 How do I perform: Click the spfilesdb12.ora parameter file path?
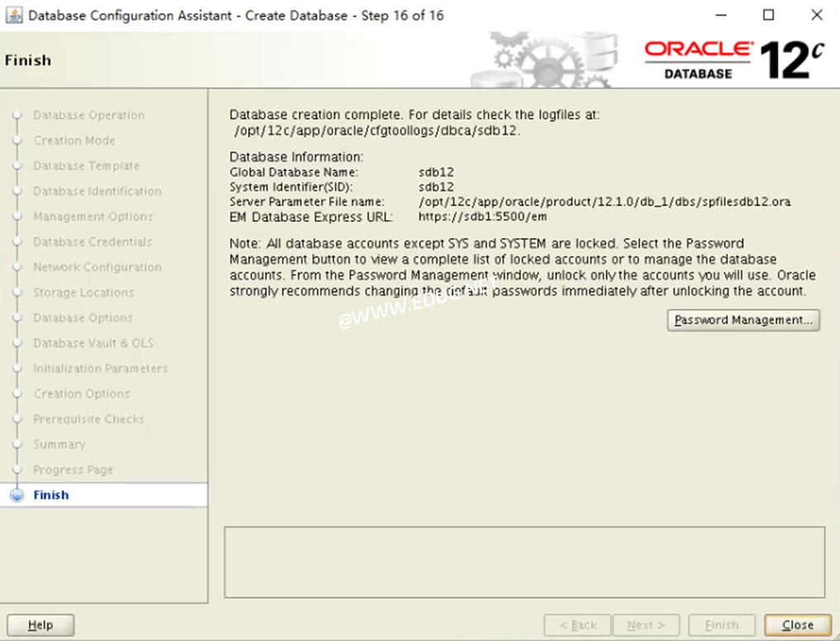pyautogui.click(x=604, y=202)
